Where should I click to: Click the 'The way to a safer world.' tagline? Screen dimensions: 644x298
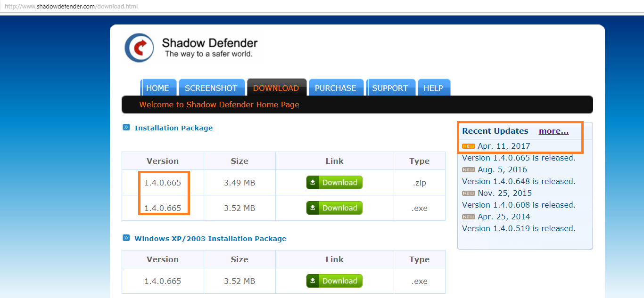[209, 54]
